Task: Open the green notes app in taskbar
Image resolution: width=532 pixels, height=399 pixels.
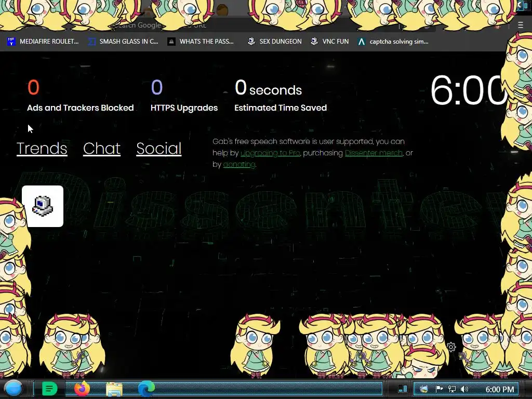Action: [49, 389]
